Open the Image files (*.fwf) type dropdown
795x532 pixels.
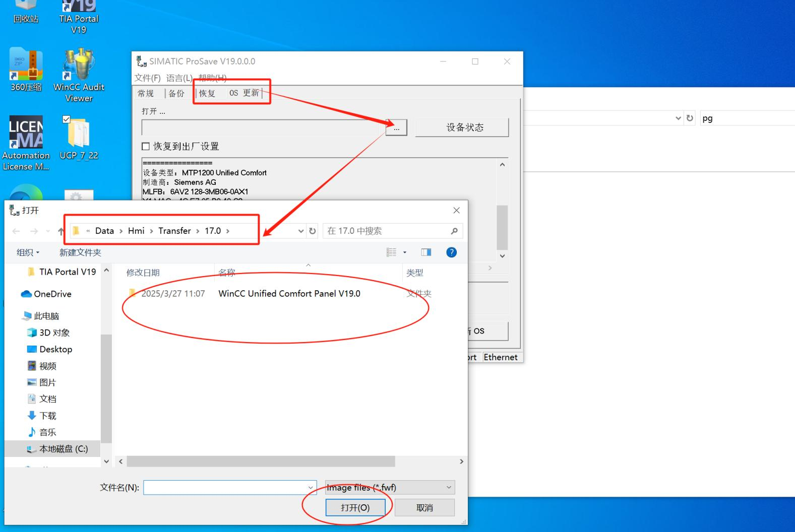coord(390,487)
